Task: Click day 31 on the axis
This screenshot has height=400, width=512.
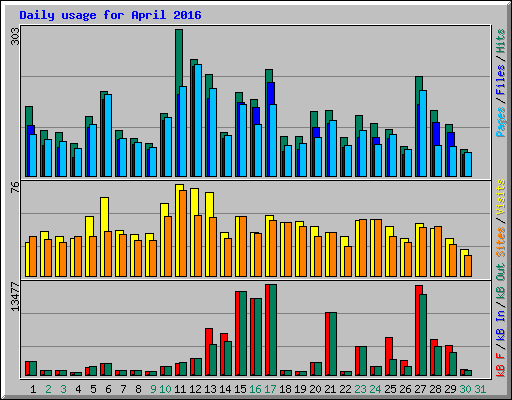Action: 480,389
